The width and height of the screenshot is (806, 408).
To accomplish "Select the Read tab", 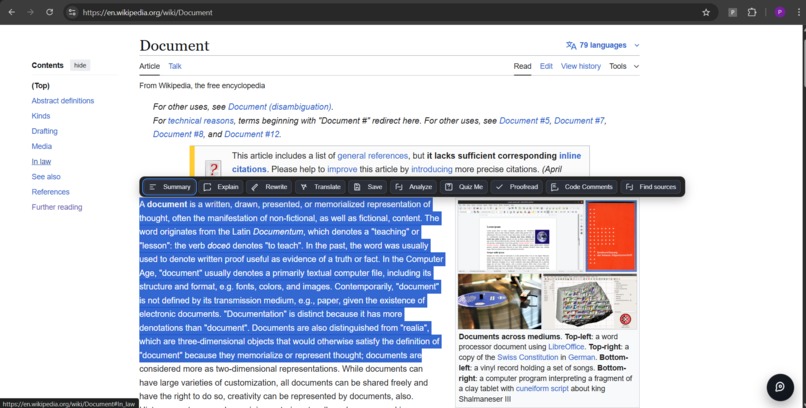I will pyautogui.click(x=522, y=66).
